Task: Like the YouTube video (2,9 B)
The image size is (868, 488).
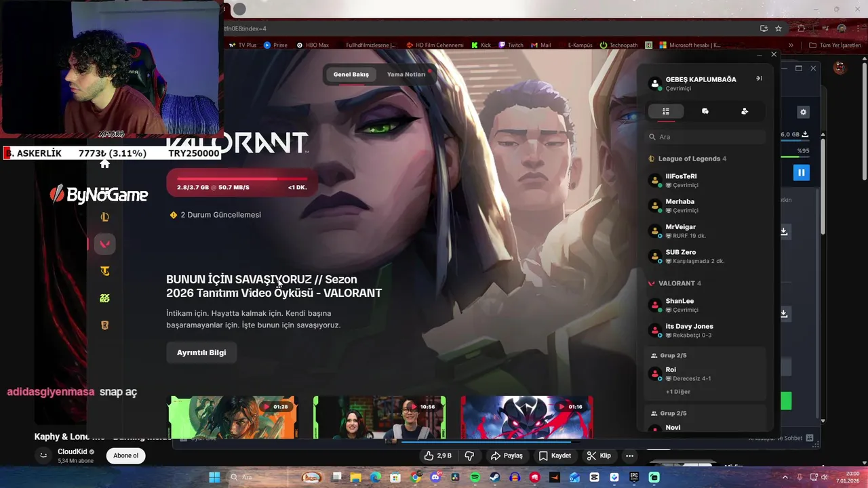Action: 437,455
